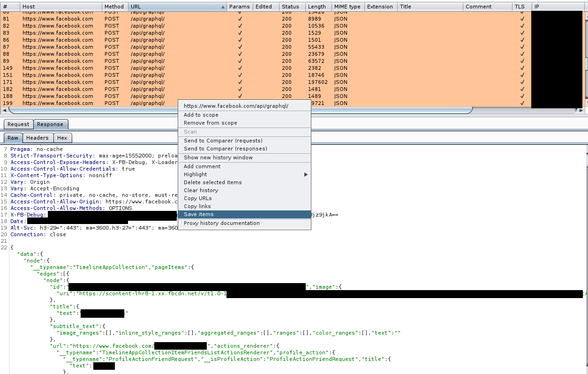Image resolution: width=588 pixels, height=374 pixels.
Task: Choose Copy links menu entry
Action: coord(244,206)
